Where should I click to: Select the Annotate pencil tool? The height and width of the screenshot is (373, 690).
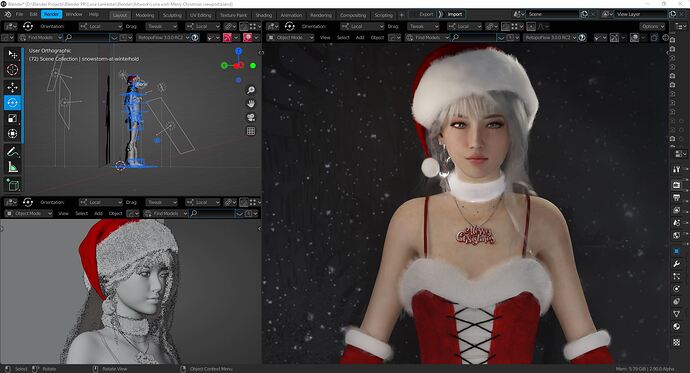(x=12, y=152)
